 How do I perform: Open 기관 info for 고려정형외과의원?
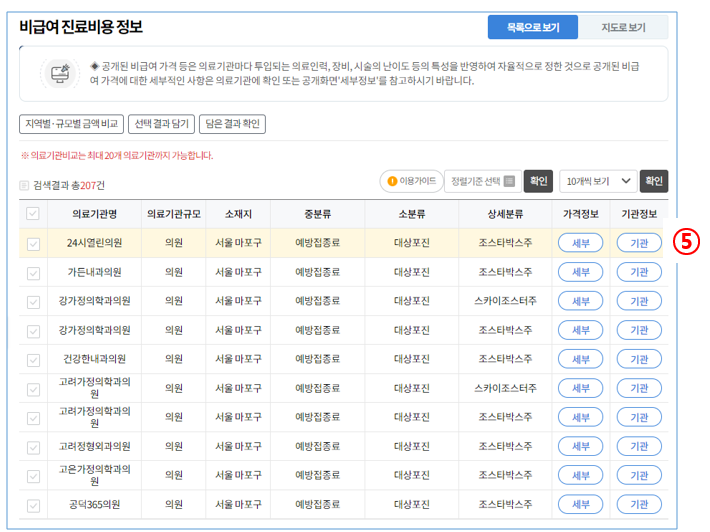[x=639, y=446]
